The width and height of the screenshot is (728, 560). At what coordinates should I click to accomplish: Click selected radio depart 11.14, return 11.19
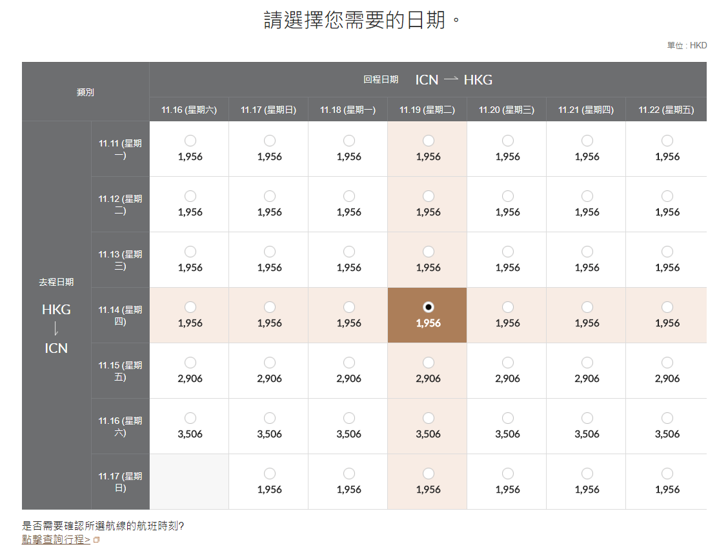[x=429, y=307]
